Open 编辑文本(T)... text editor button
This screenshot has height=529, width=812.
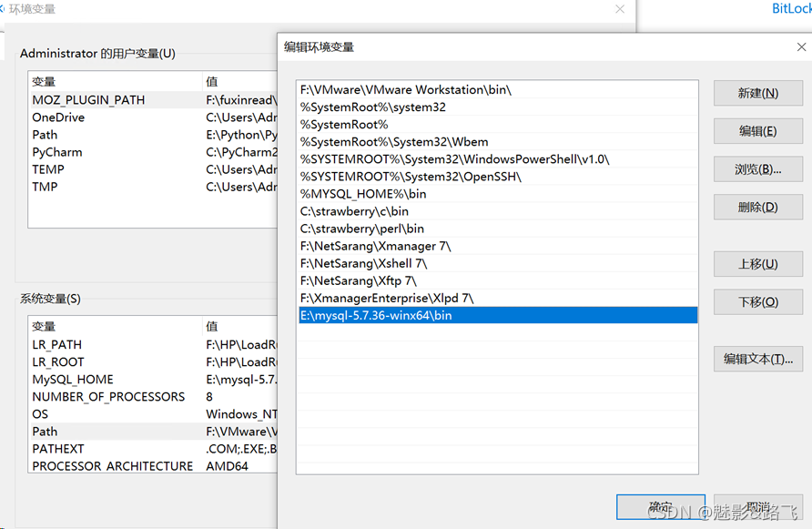click(x=757, y=359)
